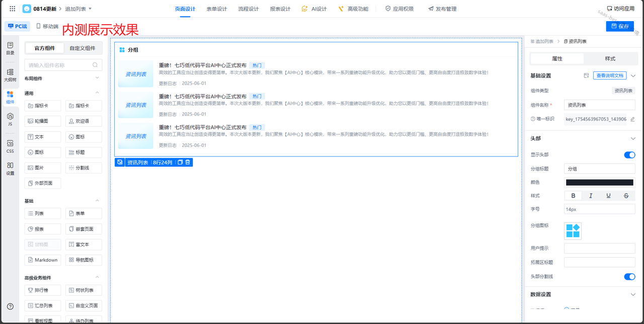This screenshot has width=644, height=324.
Task: Open the 大纲树 outline tree panel
Action: 10,75
